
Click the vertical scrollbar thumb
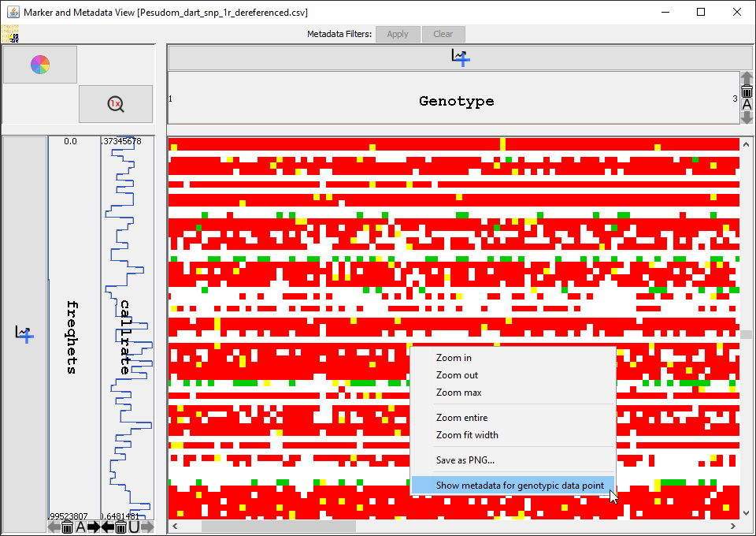click(x=747, y=334)
